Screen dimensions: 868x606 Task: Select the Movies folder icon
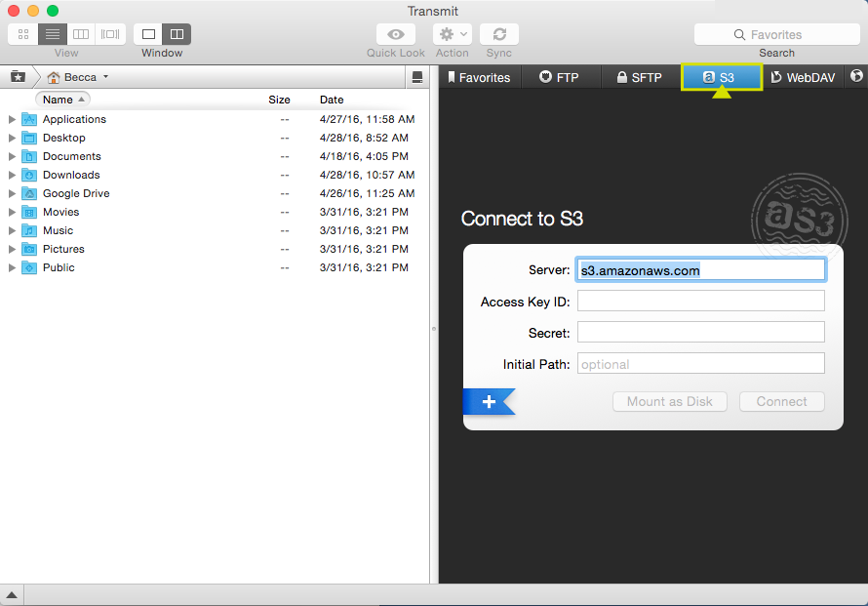(29, 212)
